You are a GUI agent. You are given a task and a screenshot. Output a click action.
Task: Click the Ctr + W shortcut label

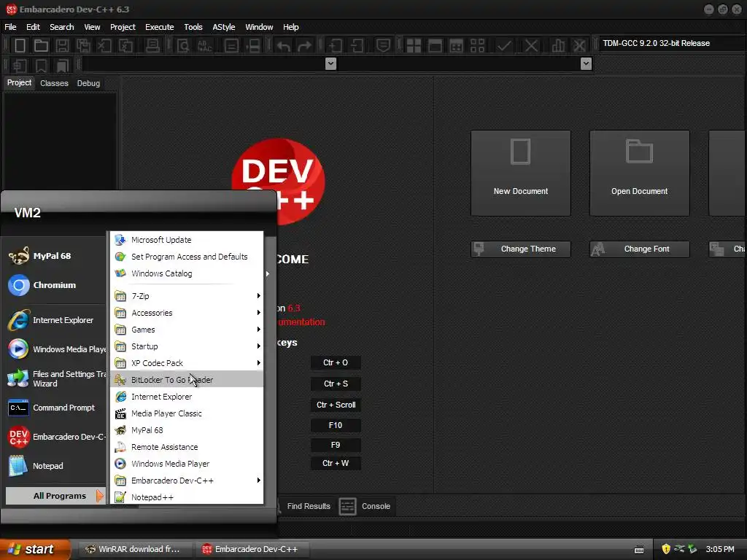(x=336, y=463)
